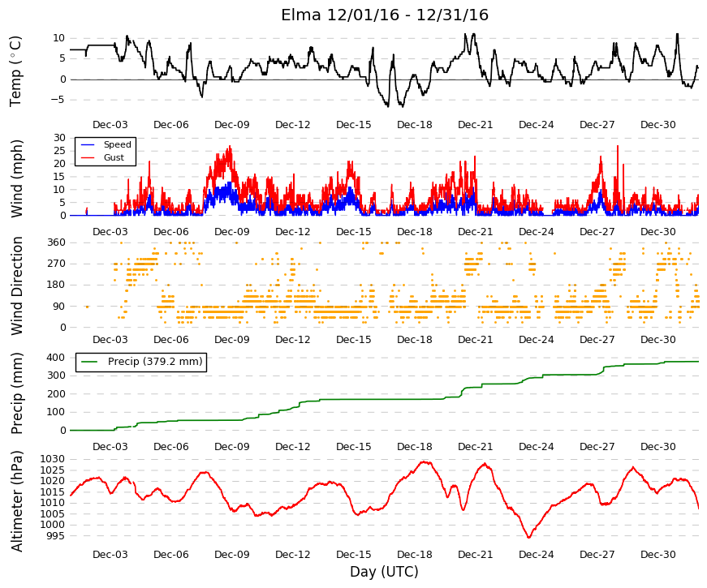Click the Wind Direction axis label
Screen dimensions: 707x588
coord(17,286)
